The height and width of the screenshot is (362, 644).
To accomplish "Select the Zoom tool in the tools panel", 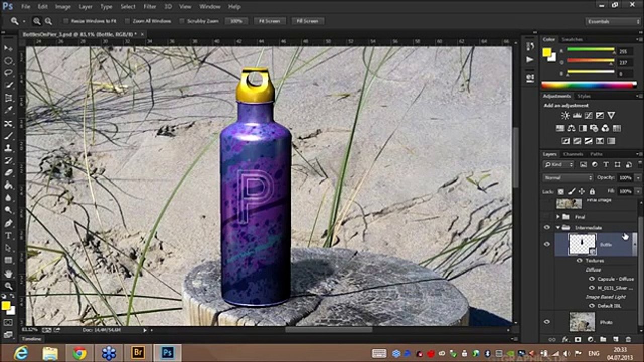I will [8, 286].
